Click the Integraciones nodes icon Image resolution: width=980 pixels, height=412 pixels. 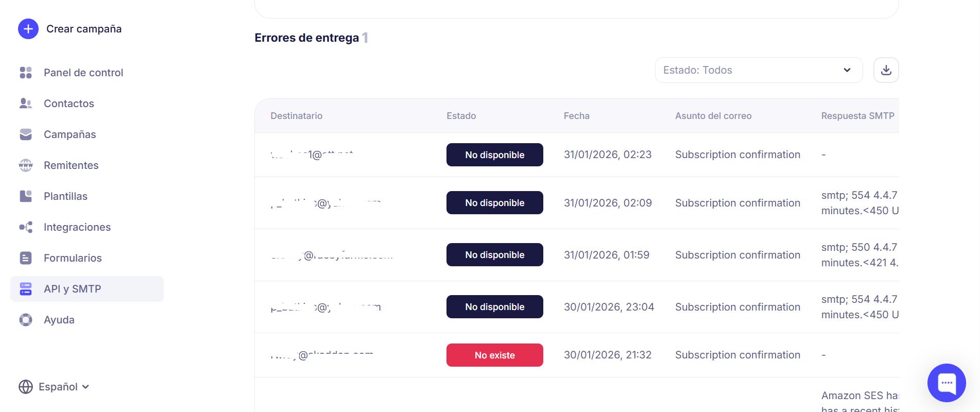pos(26,227)
